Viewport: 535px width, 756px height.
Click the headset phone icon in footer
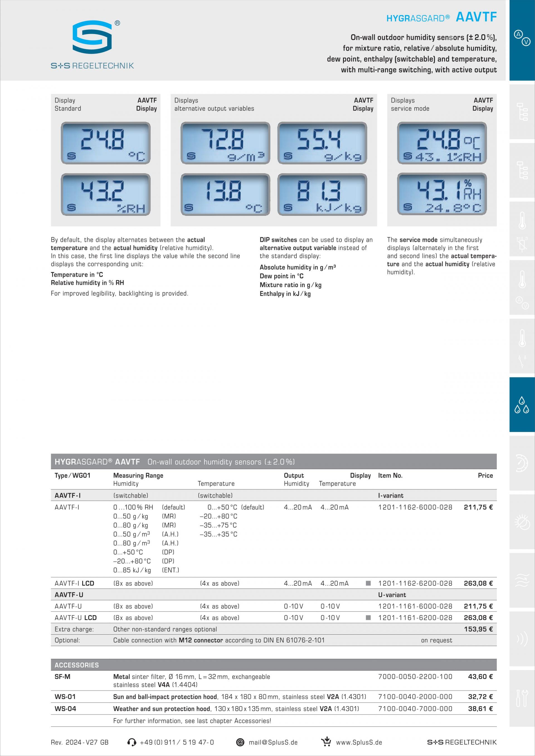tap(132, 742)
